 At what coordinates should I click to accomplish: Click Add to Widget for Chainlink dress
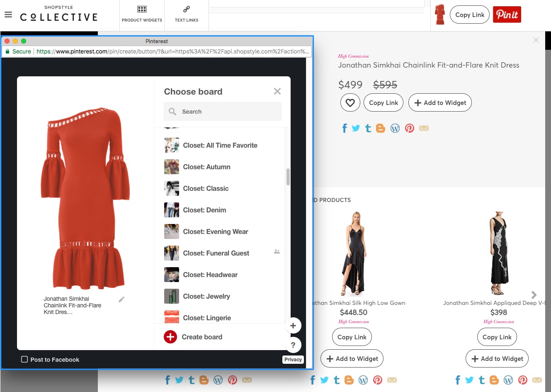click(440, 103)
